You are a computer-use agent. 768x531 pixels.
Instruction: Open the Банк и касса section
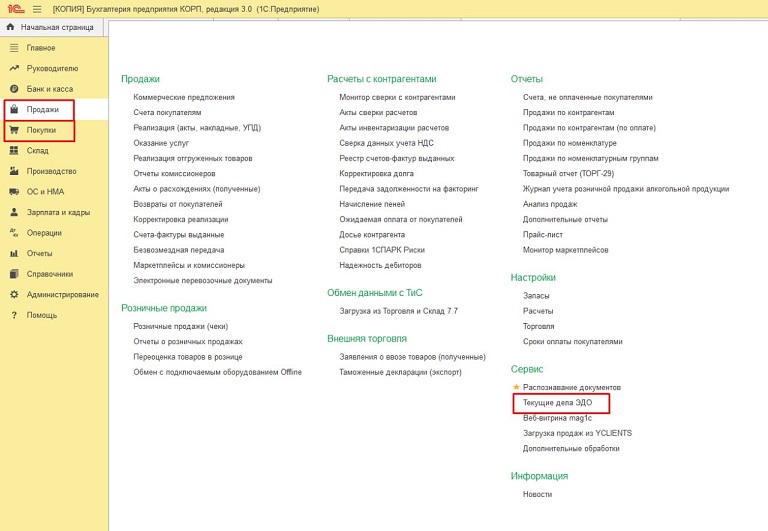coord(50,89)
